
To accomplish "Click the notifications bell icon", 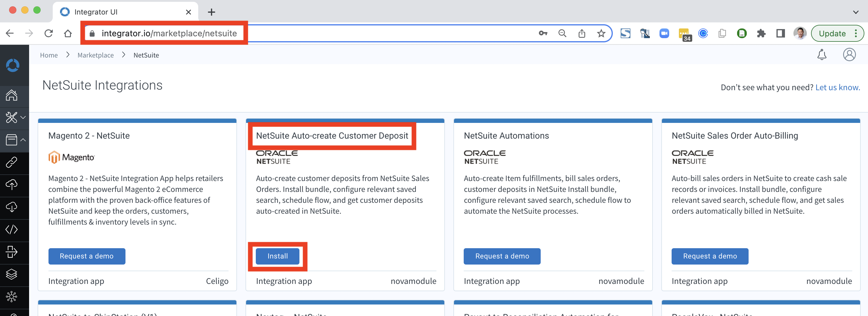I will coord(822,54).
